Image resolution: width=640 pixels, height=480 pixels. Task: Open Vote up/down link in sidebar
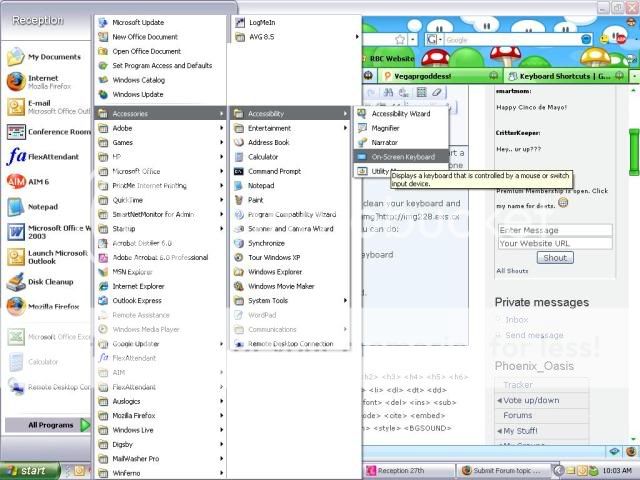pos(531,400)
